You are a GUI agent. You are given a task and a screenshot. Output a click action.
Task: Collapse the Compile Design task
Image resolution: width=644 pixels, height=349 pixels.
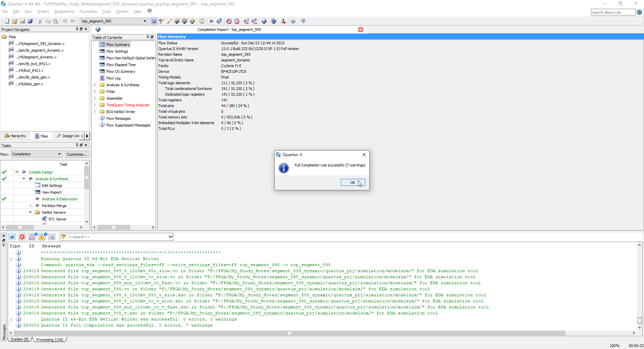17,172
